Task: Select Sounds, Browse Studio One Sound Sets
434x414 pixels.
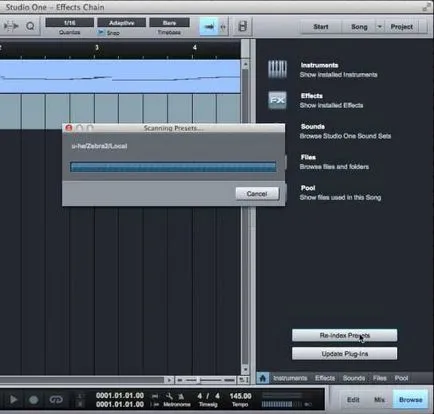Action: tap(345, 131)
